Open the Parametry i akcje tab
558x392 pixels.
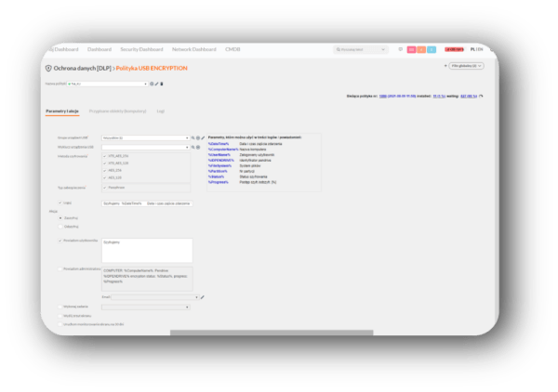coord(62,111)
